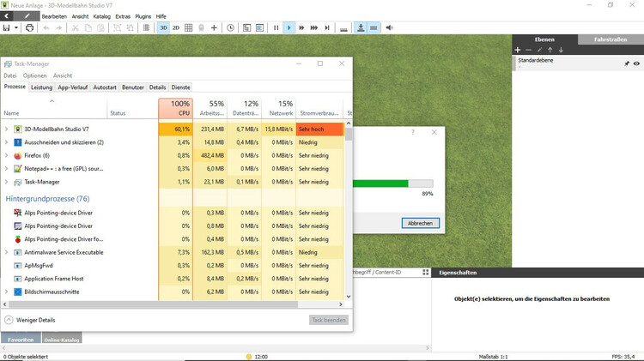644x361 pixels.
Task: Sort processes by the Netzwerk column header
Action: [278, 108]
